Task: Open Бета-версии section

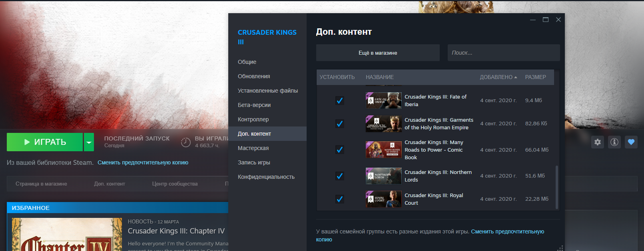Action: pyautogui.click(x=267, y=105)
